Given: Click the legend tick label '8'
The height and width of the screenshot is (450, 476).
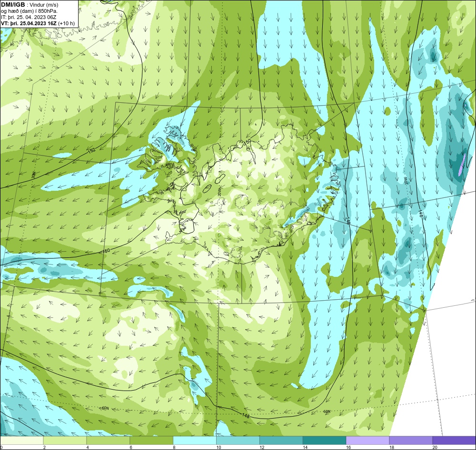Looking at the screenshot, I should [x=175, y=447].
